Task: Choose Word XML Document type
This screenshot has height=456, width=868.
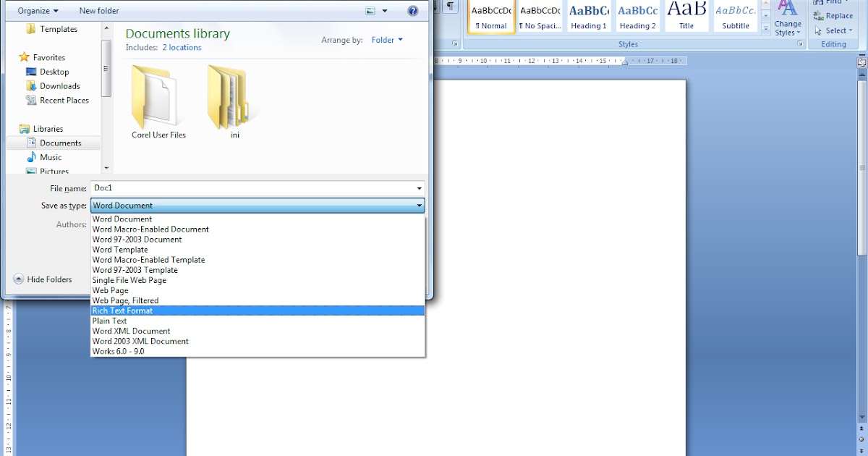Action: point(258,331)
